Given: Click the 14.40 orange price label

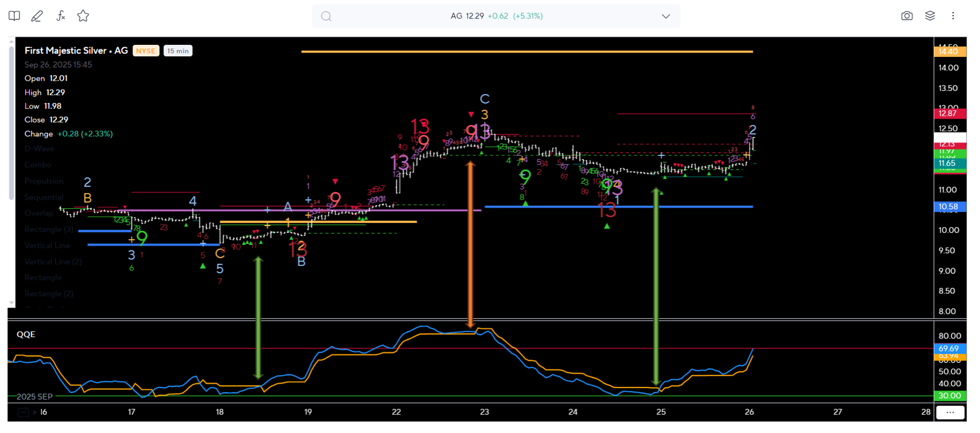Looking at the screenshot, I should (949, 51).
